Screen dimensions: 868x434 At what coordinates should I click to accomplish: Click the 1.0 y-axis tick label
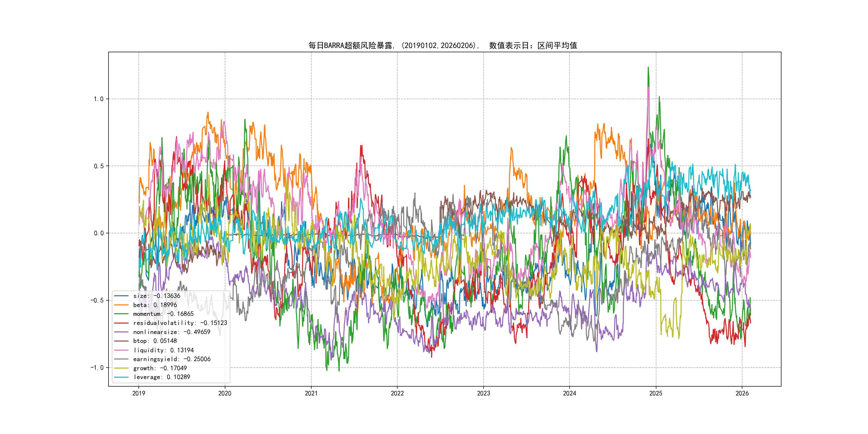pos(98,99)
